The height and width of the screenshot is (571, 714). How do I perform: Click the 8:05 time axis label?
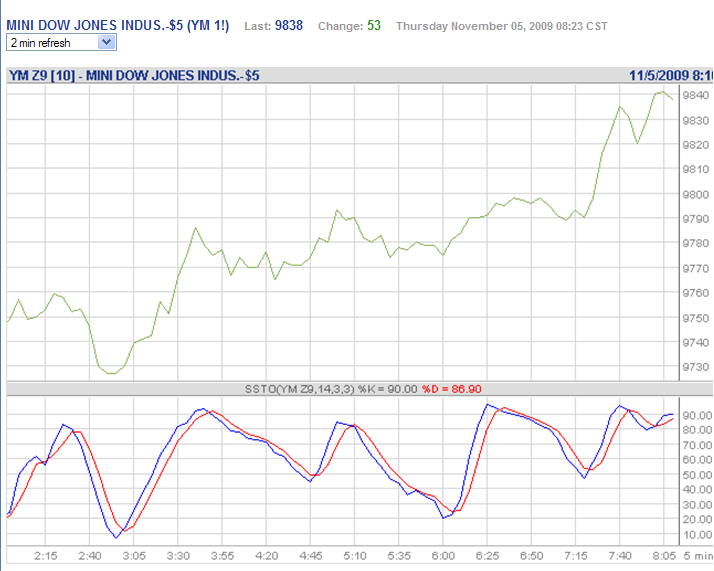pyautogui.click(x=664, y=556)
